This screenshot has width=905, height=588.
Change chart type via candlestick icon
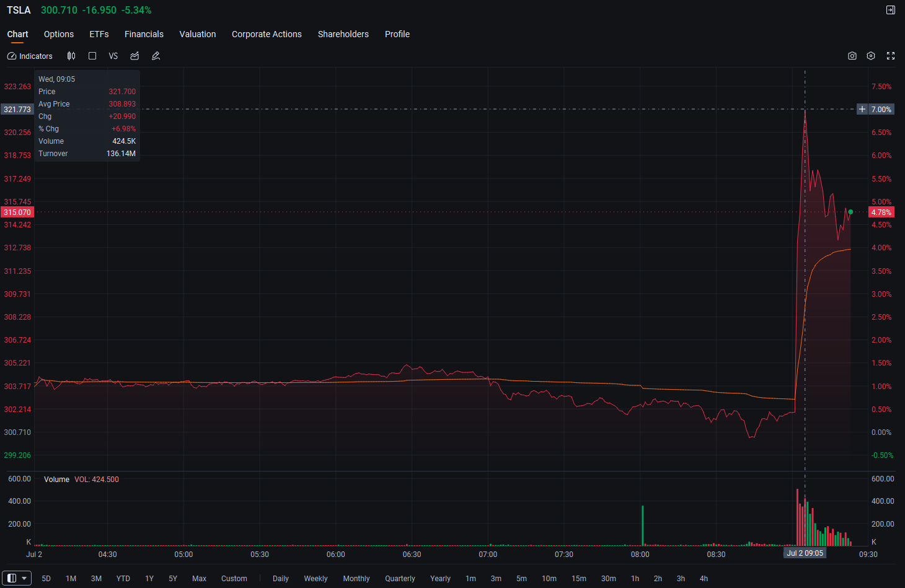coord(71,56)
